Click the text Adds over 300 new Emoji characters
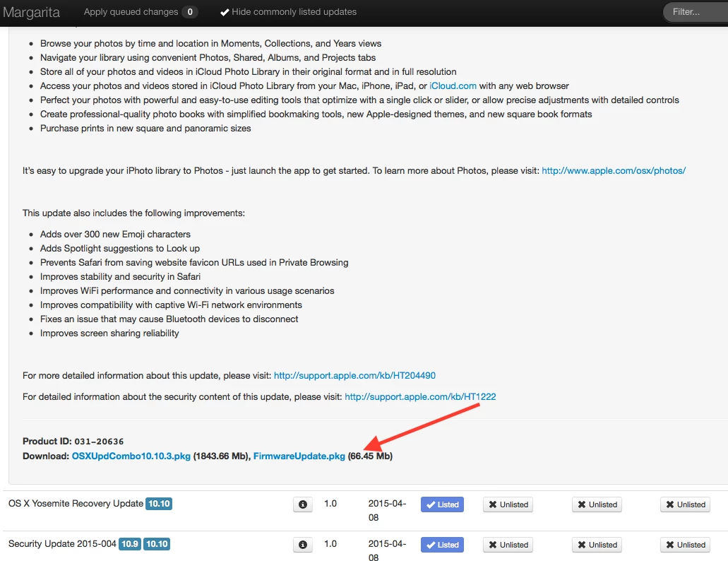728x561 pixels. 115,234
